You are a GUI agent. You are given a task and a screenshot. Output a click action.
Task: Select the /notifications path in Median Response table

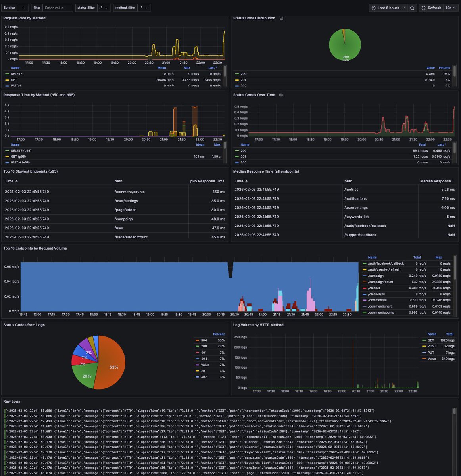[x=355, y=199]
